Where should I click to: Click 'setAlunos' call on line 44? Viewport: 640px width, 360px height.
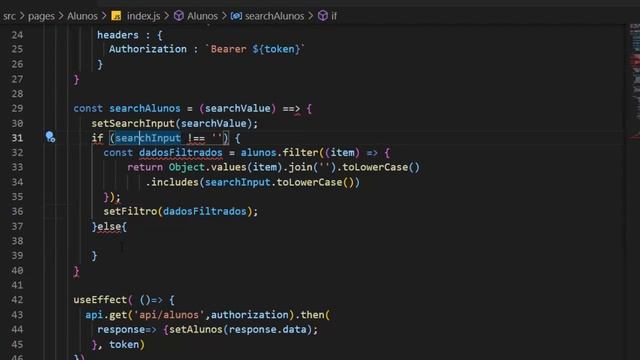click(x=196, y=329)
